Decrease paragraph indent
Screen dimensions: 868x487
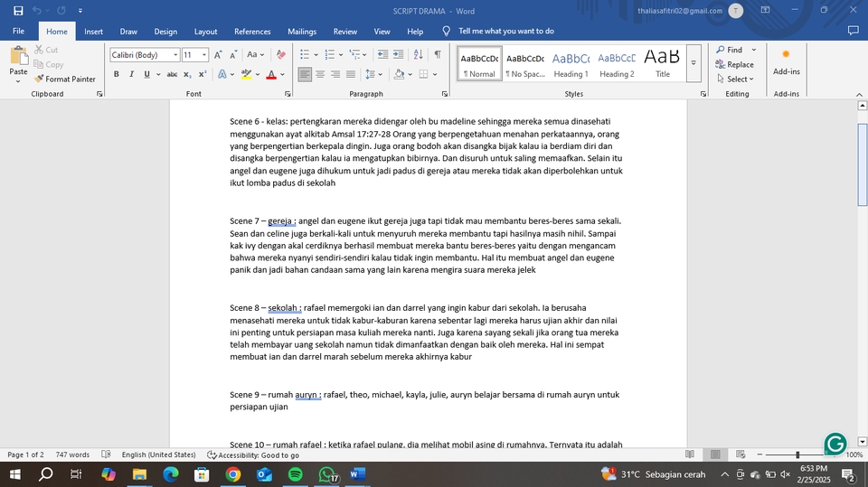[382, 54]
